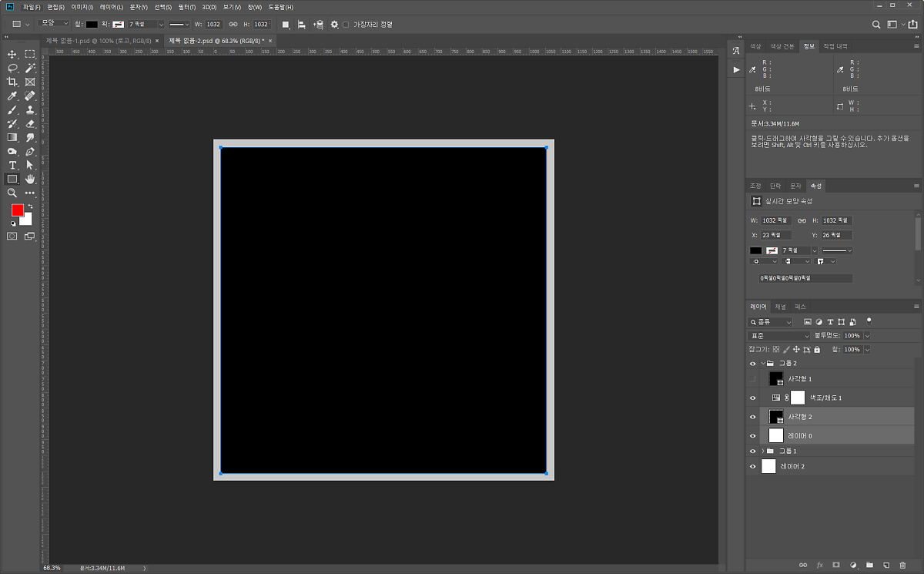Pick the Crop tool

(x=12, y=82)
